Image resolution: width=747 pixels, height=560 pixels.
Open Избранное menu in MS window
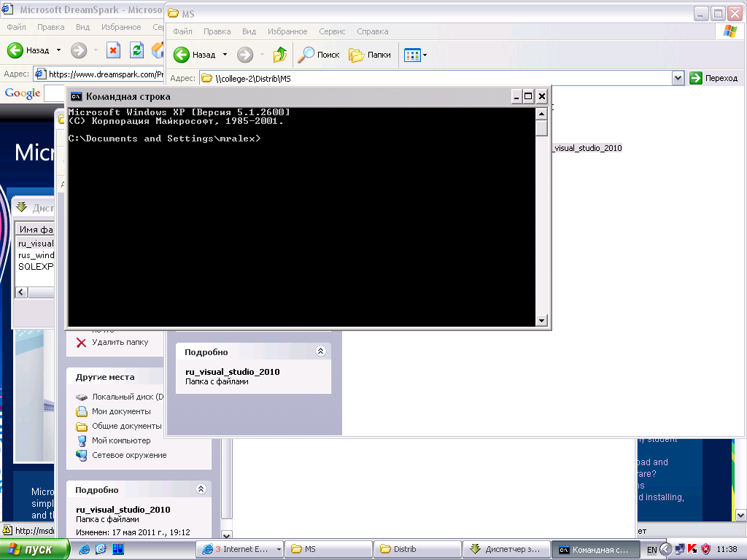click(x=287, y=31)
